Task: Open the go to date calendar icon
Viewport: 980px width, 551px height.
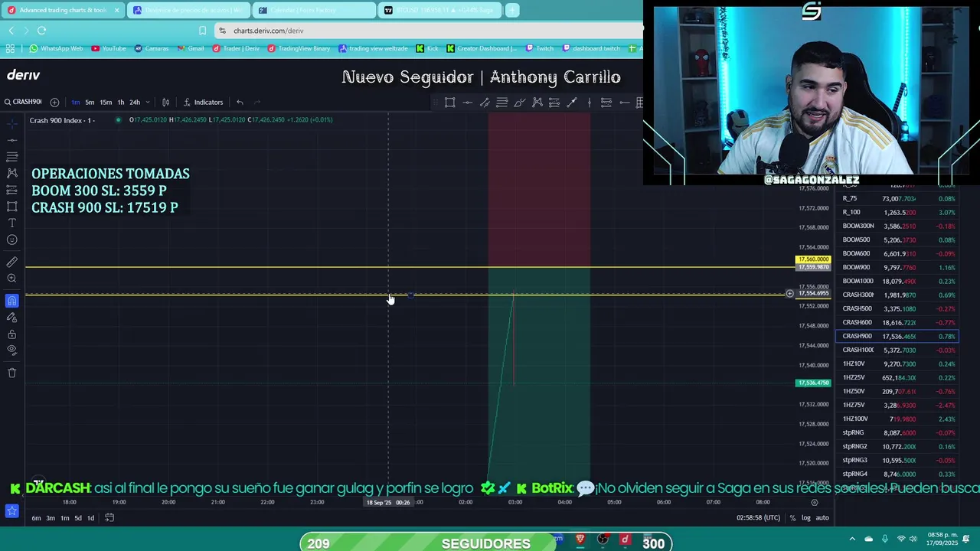Action: 109,518
